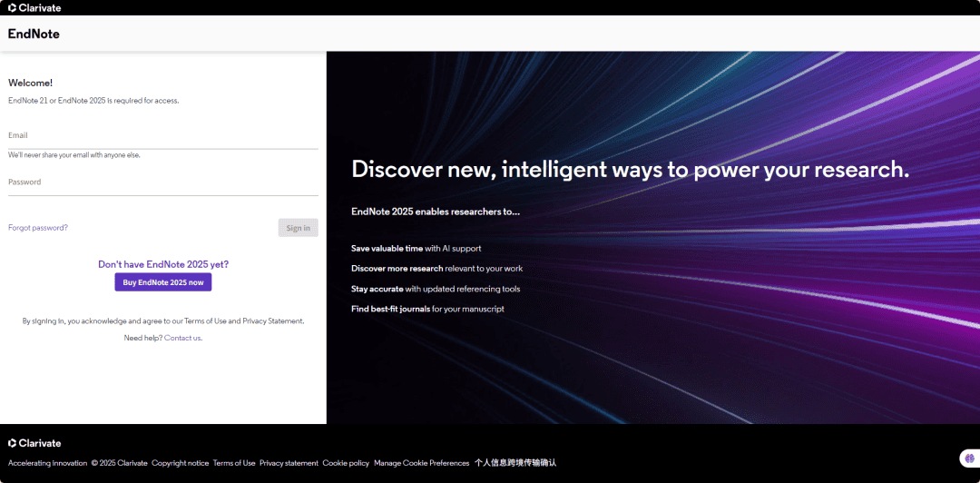Viewport: 980px width, 483px height.
Task: Click Buy EndNote 2025 now button
Action: click(163, 282)
